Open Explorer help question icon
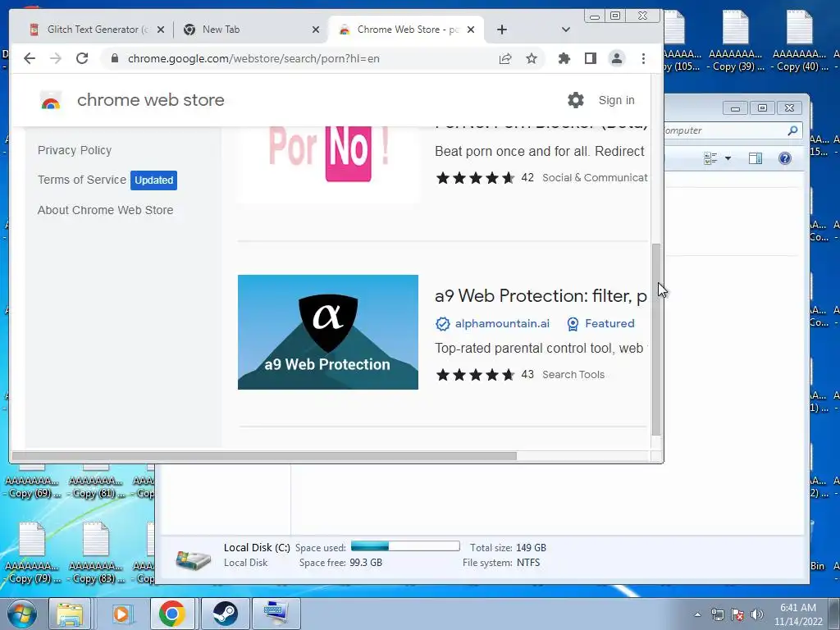The height and width of the screenshot is (630, 840). pos(785,158)
